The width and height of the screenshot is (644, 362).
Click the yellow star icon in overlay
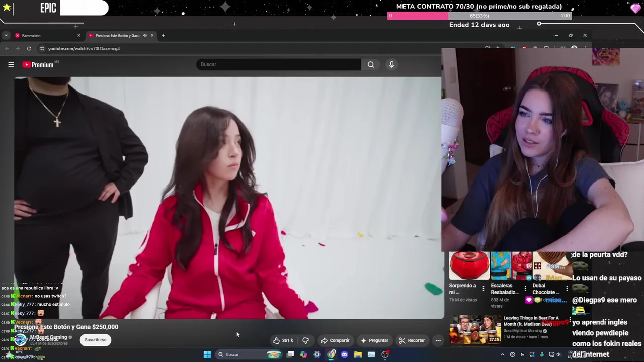pos(7,8)
